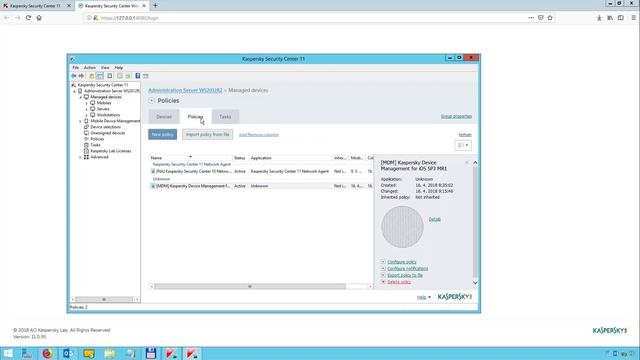The image size is (640, 360).
Task: Select the Network Agent policy row
Action: (261, 171)
